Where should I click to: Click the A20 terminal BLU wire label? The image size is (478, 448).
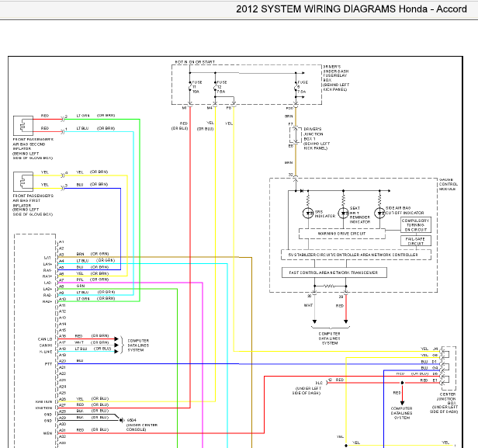(x=80, y=361)
